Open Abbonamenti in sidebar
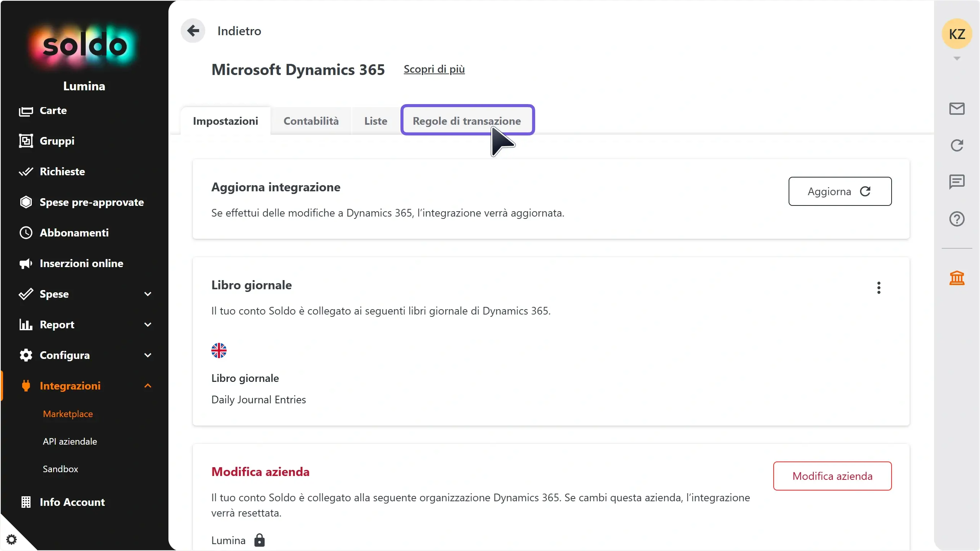Viewport: 980px width, 551px height. click(64, 233)
